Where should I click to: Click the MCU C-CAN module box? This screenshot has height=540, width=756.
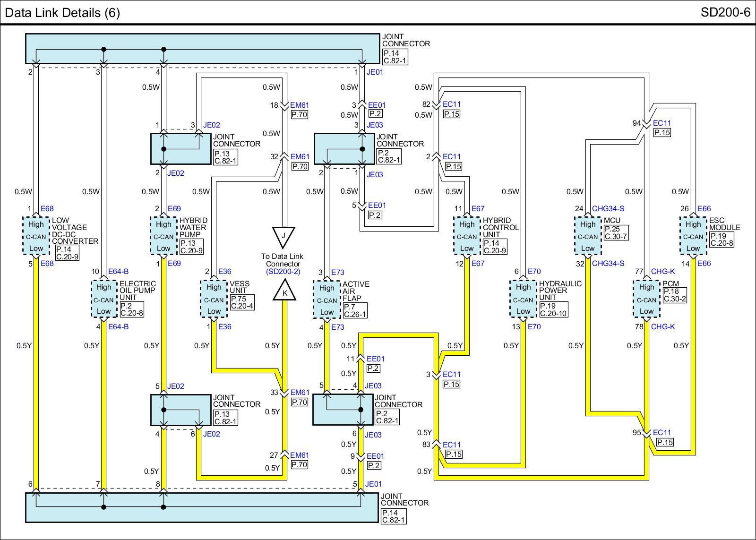(x=588, y=236)
